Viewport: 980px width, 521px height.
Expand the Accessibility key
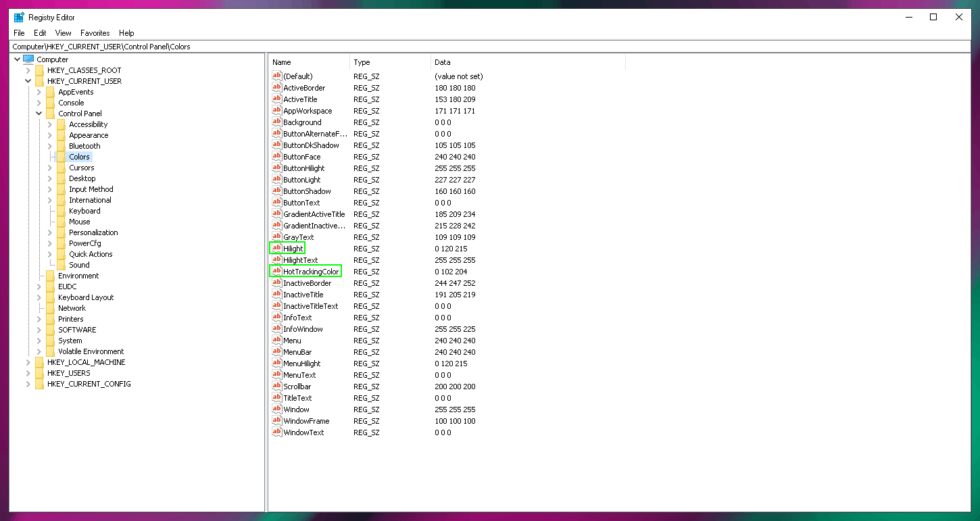tap(50, 124)
